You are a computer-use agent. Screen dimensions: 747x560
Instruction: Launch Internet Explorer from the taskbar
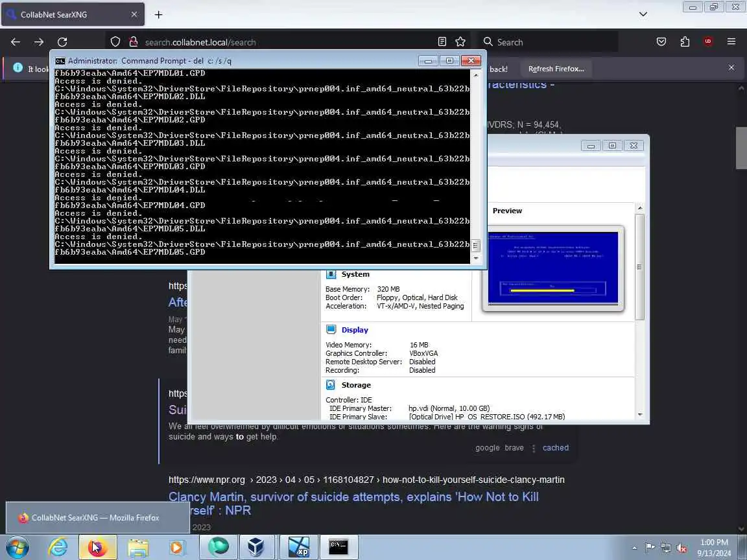58,547
